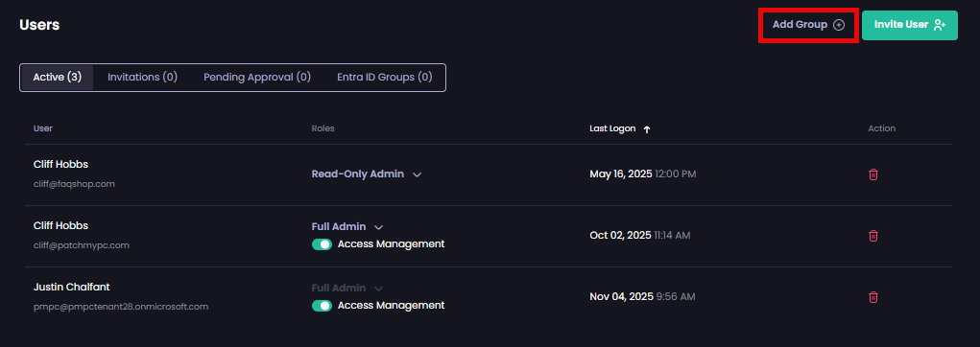Viewport: 980px width, 347px height.
Task: Open the Pending Approval (0) tab
Action: pos(257,78)
